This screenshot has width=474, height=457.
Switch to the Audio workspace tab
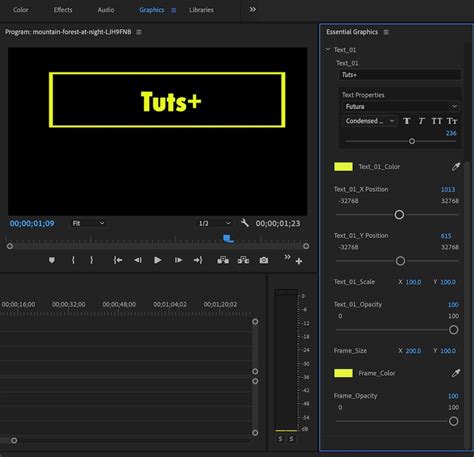coord(106,10)
